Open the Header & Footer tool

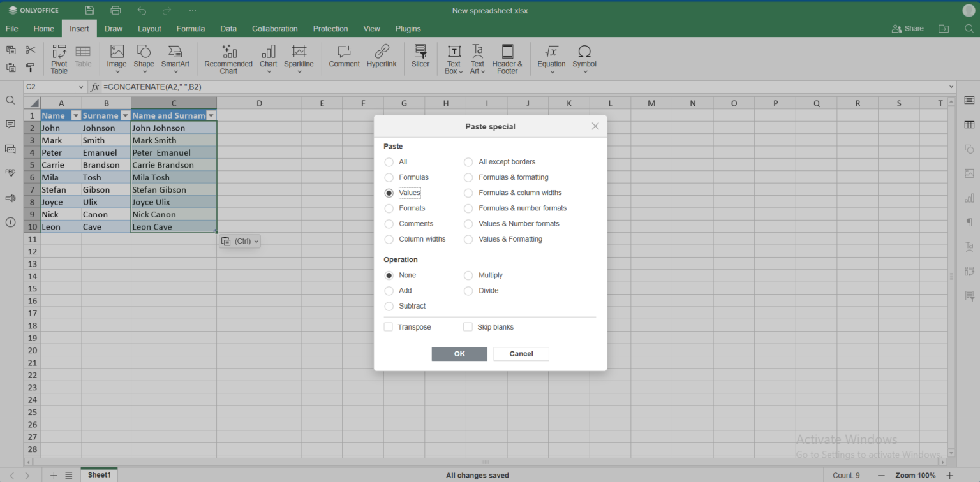click(507, 59)
